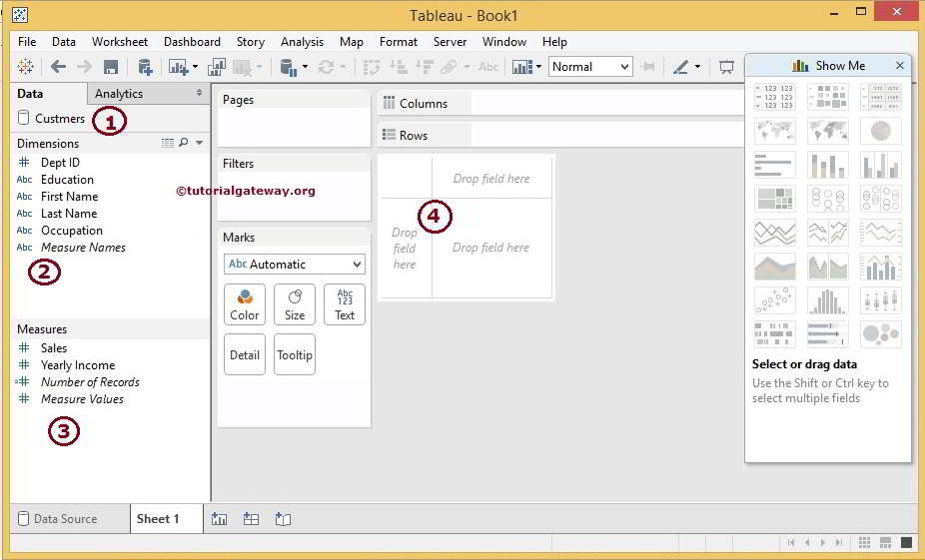Click the find field magnifier in Dimensions
The width and height of the screenshot is (925, 560).
click(x=184, y=143)
